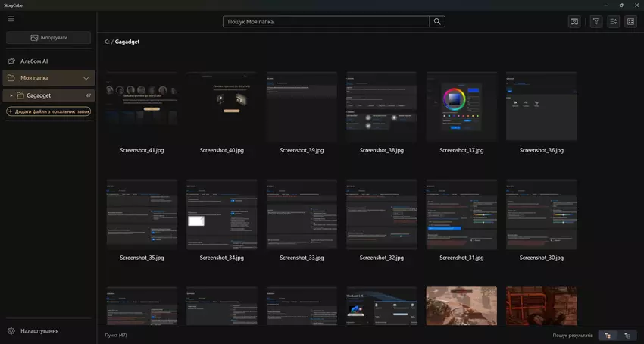This screenshot has height=344, width=644.
Task: Open the Screenshot_37.jpg color wheel thumbnail
Action: pyautogui.click(x=461, y=106)
